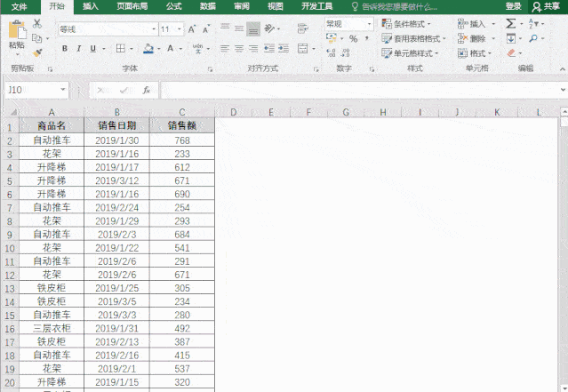Click the accounting number format icon
Viewport: 568px width, 392px height.
(331, 38)
